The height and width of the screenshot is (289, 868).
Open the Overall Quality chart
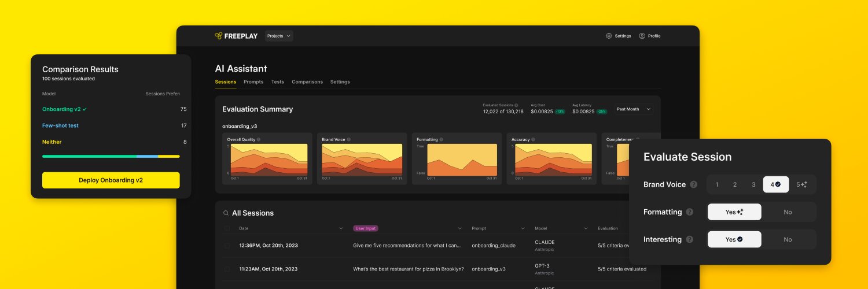pyautogui.click(x=267, y=159)
